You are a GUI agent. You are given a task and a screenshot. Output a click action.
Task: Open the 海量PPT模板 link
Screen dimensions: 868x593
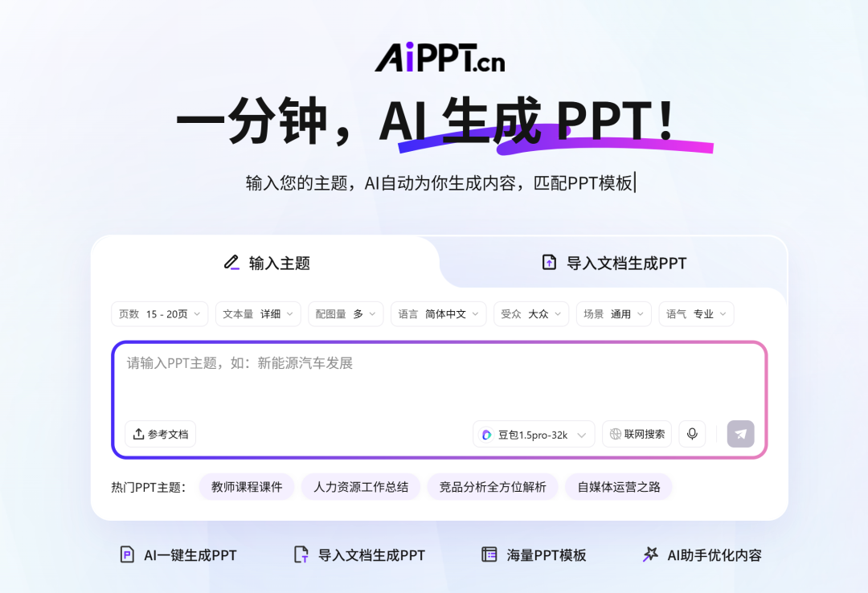click(x=547, y=554)
